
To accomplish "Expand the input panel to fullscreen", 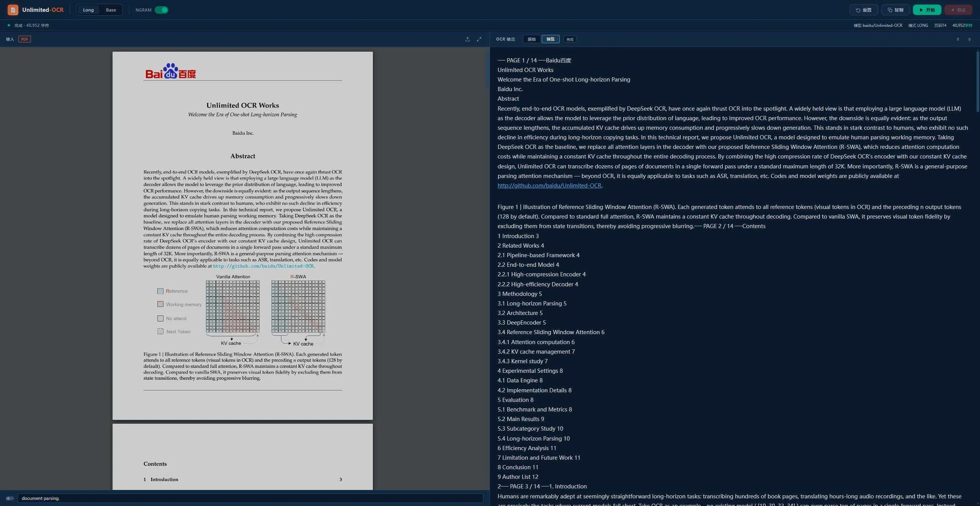I will [x=479, y=39].
